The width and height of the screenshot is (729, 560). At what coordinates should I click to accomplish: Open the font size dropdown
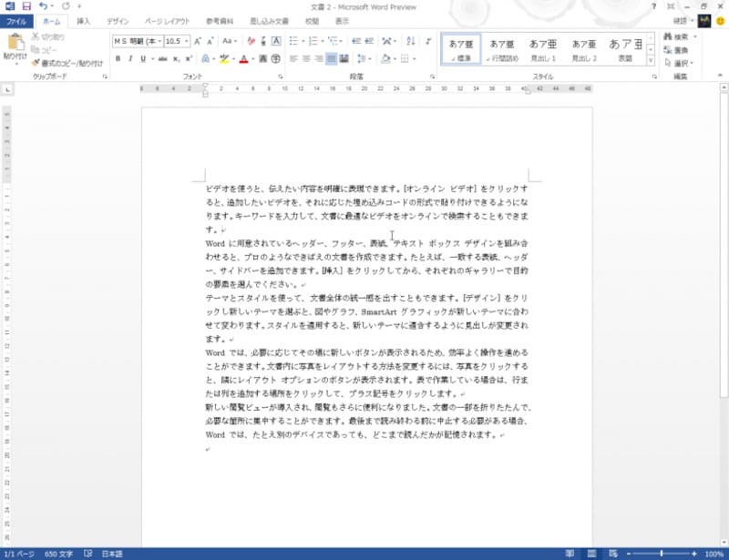point(188,42)
